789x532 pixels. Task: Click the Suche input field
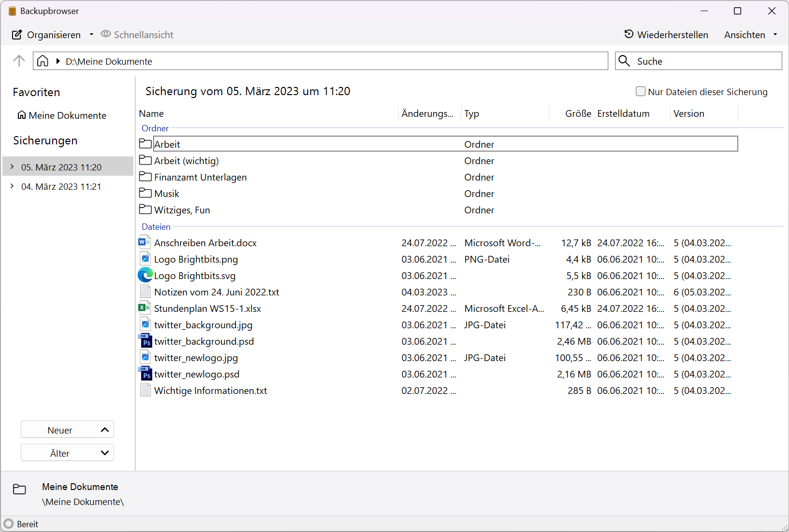(705, 61)
